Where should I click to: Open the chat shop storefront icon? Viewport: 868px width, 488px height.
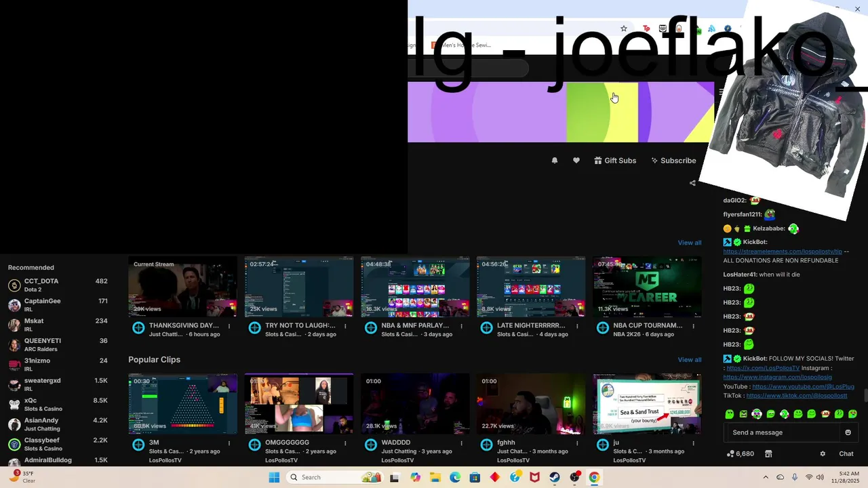768,453
